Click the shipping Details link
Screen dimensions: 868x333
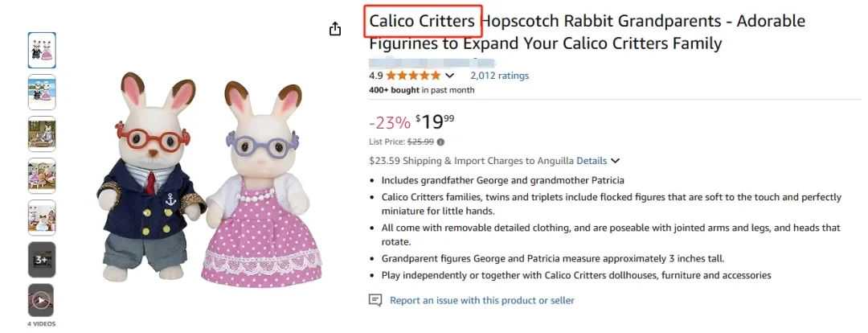(x=592, y=161)
